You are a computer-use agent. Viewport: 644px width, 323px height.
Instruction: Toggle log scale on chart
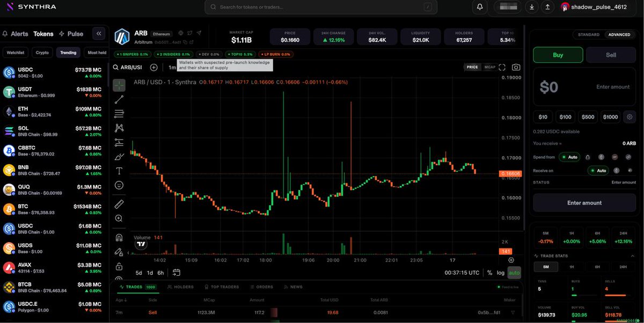click(x=500, y=273)
